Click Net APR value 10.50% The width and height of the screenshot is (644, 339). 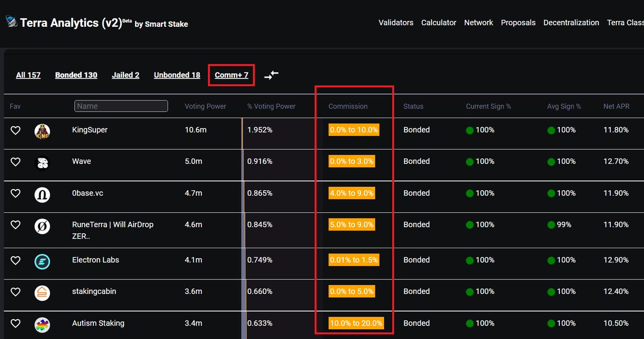(616, 323)
